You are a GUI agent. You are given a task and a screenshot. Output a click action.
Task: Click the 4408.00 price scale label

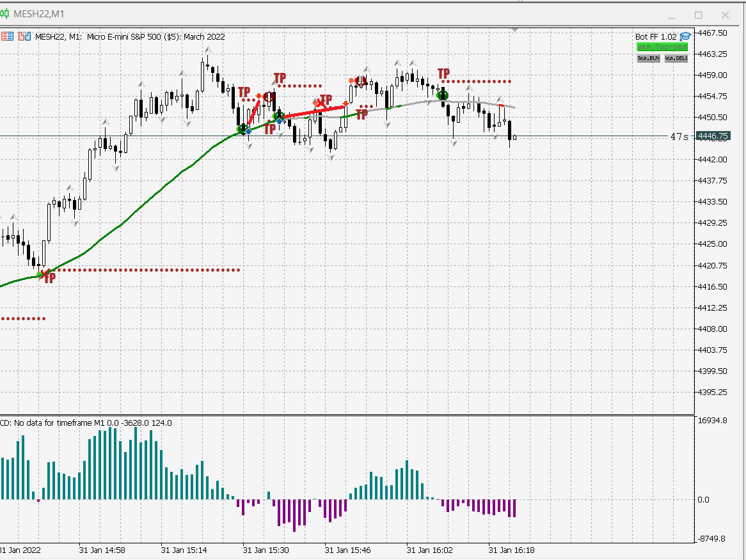[712, 329]
